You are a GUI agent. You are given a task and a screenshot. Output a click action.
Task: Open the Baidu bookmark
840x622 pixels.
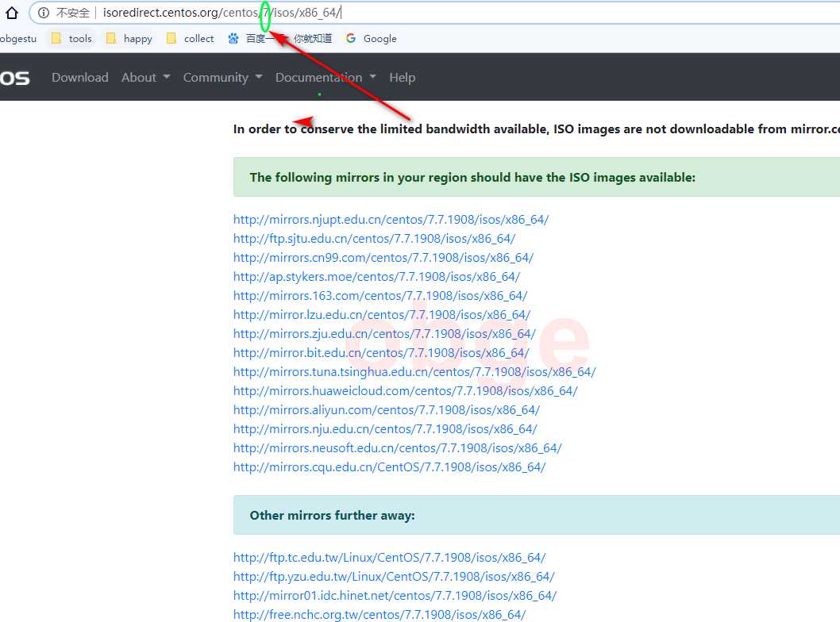(279, 39)
